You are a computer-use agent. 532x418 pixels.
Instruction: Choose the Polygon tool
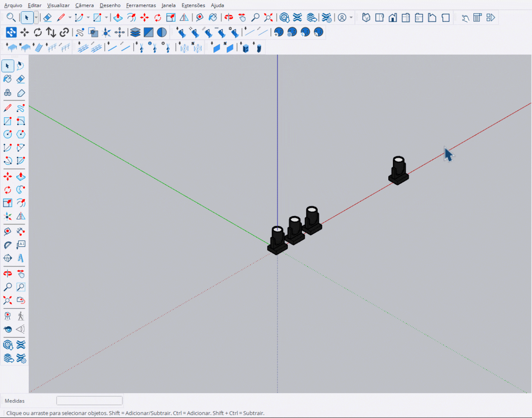(21, 134)
